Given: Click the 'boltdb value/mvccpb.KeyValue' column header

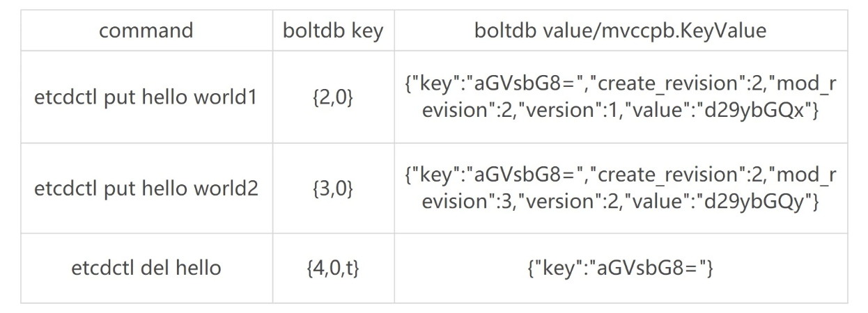Looking at the screenshot, I should [x=620, y=31].
